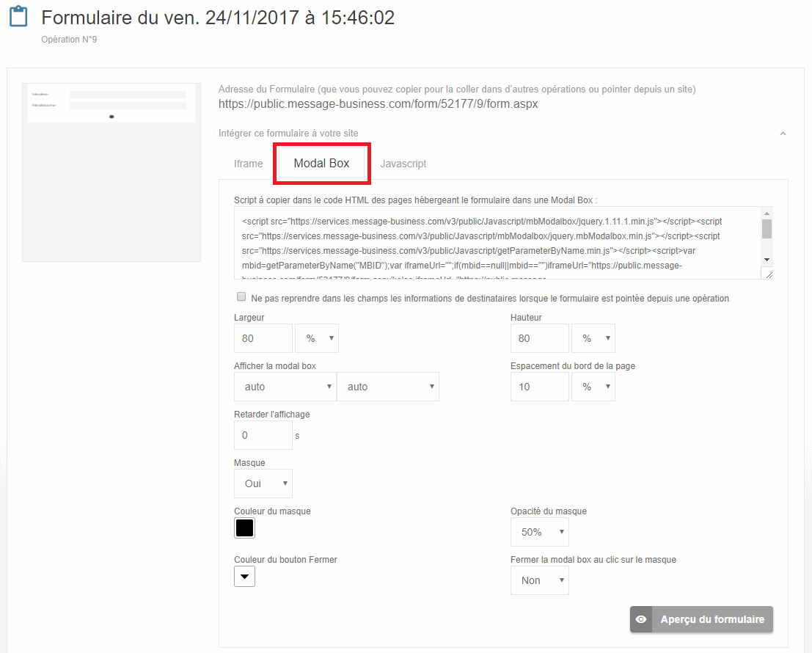The image size is (812, 653).
Task: Click the 'Intégrer ce formulaire à votre site' heading
Action: coord(288,133)
